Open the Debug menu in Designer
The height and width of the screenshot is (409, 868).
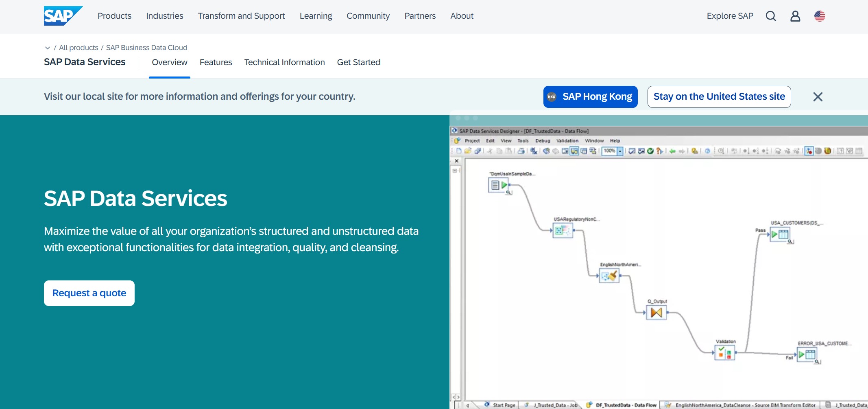point(543,140)
